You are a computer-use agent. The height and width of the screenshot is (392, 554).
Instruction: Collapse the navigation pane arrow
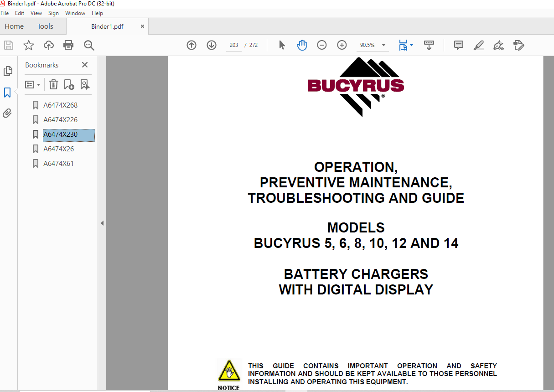(x=102, y=223)
